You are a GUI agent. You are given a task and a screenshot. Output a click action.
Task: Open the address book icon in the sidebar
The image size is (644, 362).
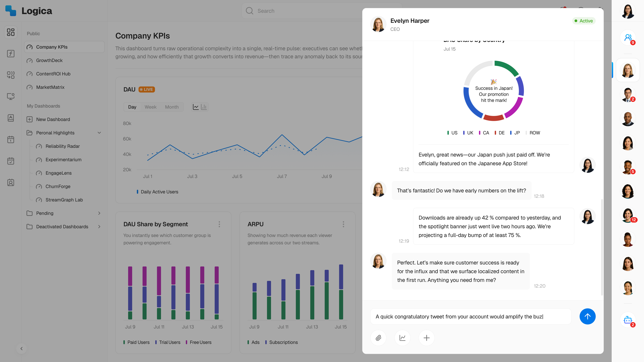click(11, 182)
